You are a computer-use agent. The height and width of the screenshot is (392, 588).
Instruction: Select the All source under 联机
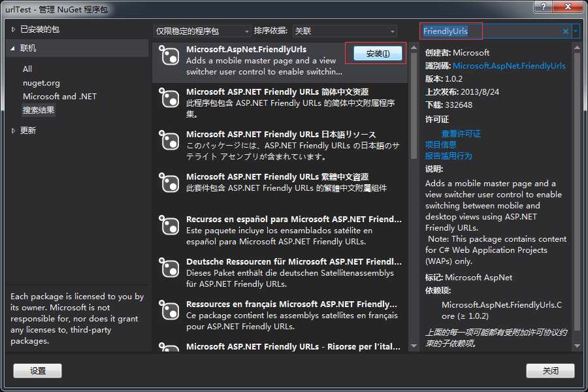point(27,69)
